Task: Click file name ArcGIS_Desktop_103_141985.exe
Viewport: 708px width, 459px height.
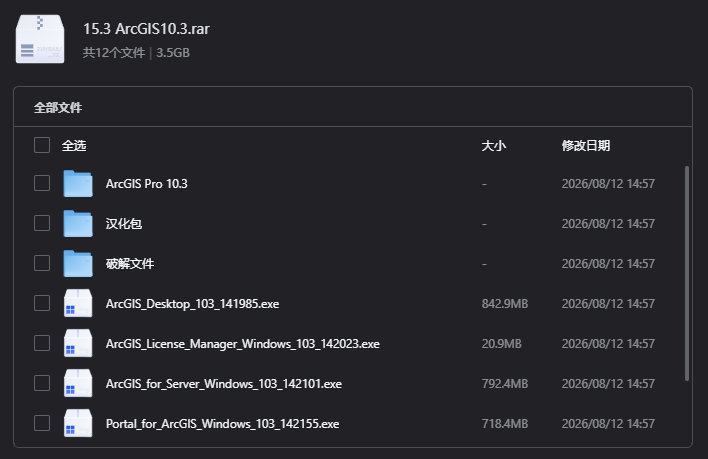Action: [x=192, y=304]
